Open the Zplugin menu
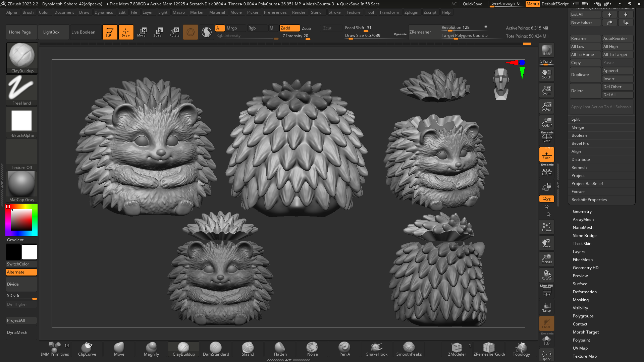 point(411,12)
